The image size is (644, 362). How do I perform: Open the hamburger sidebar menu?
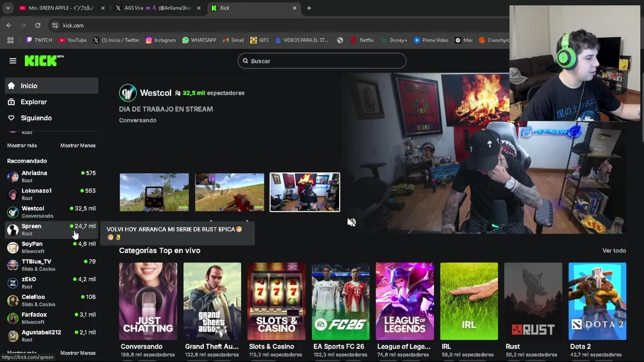coord(13,61)
